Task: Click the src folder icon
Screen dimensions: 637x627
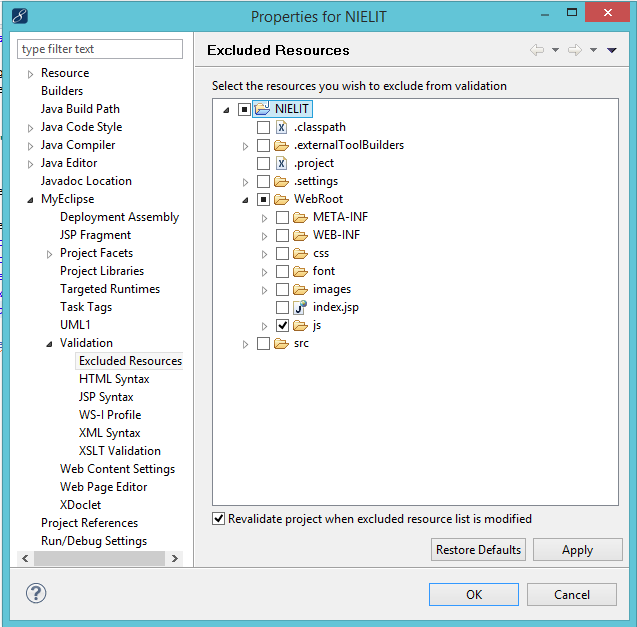Action: [281, 343]
